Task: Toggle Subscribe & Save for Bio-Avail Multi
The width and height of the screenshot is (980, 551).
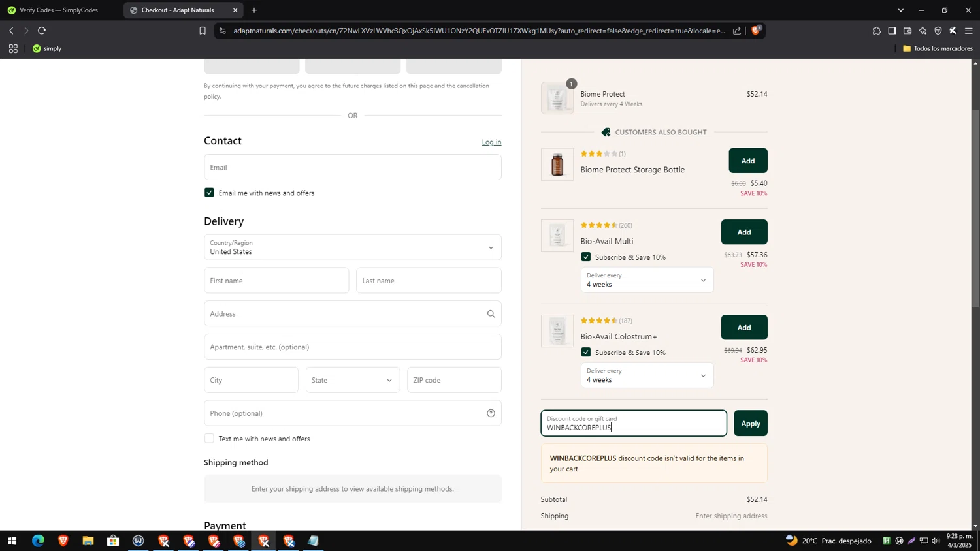Action: (x=586, y=257)
